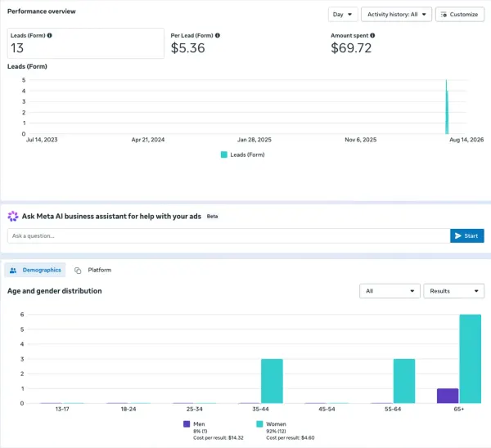The height and width of the screenshot is (448, 491).
Task: Focus the Ask a question input field
Action: point(229,236)
